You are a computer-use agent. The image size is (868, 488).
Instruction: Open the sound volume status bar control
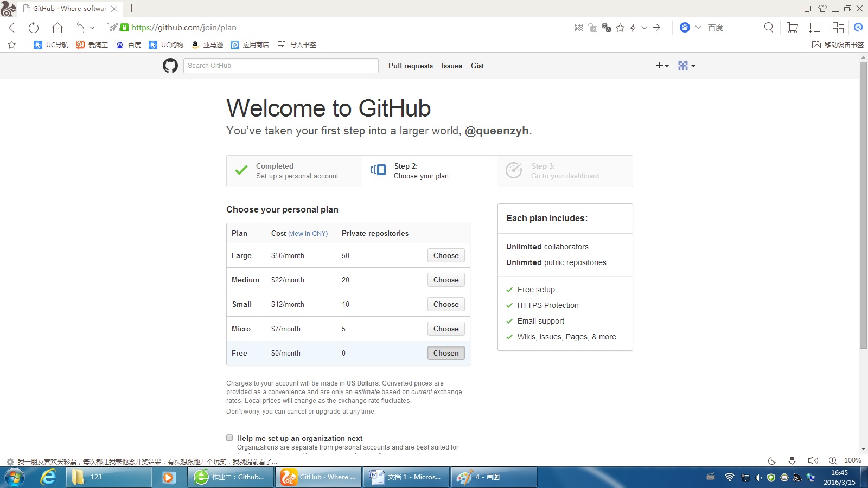coord(813,460)
